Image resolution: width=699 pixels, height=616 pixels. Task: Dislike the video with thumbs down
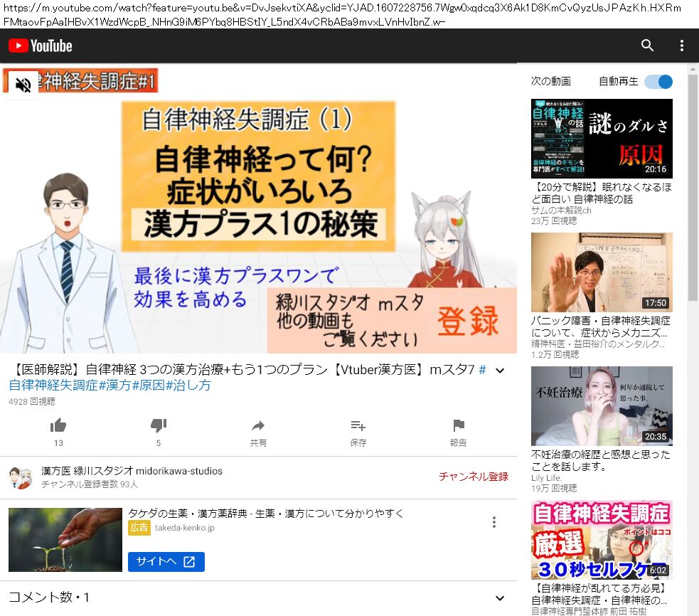pos(159,426)
